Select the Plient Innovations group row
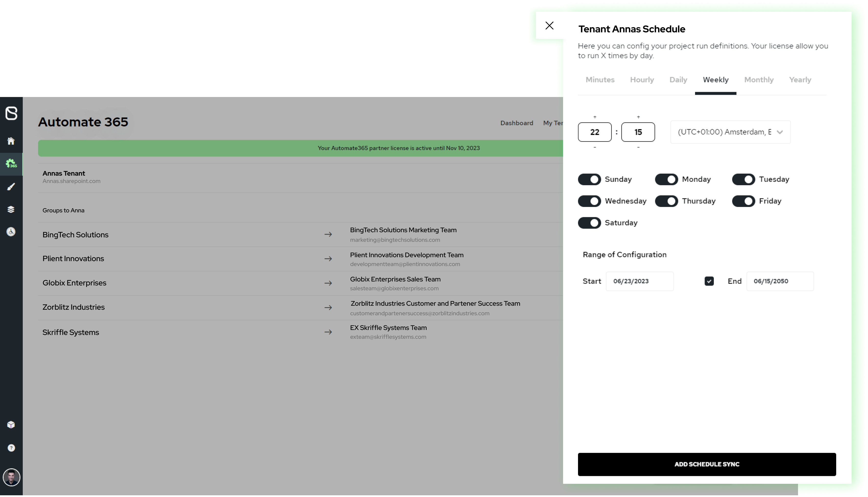 coord(301,259)
